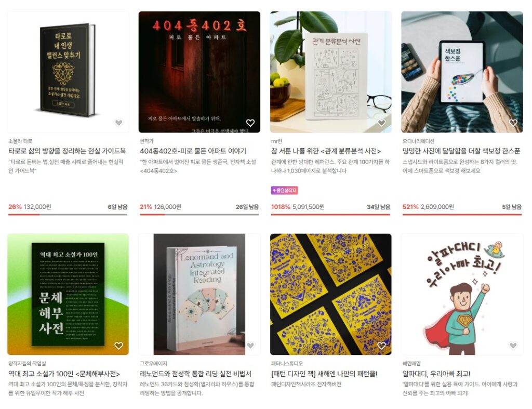Save the yellow pattern design book project
The image size is (532, 409).
pos(381,346)
